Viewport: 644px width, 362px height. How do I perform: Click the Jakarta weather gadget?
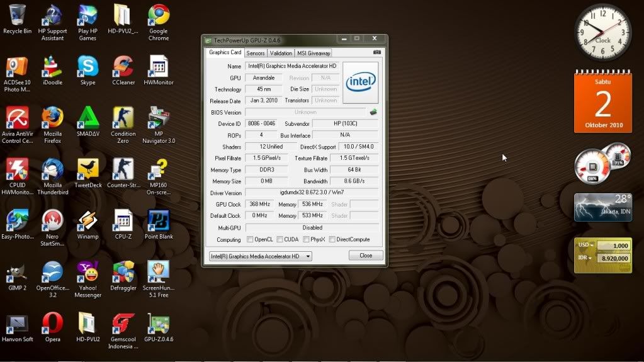point(603,207)
